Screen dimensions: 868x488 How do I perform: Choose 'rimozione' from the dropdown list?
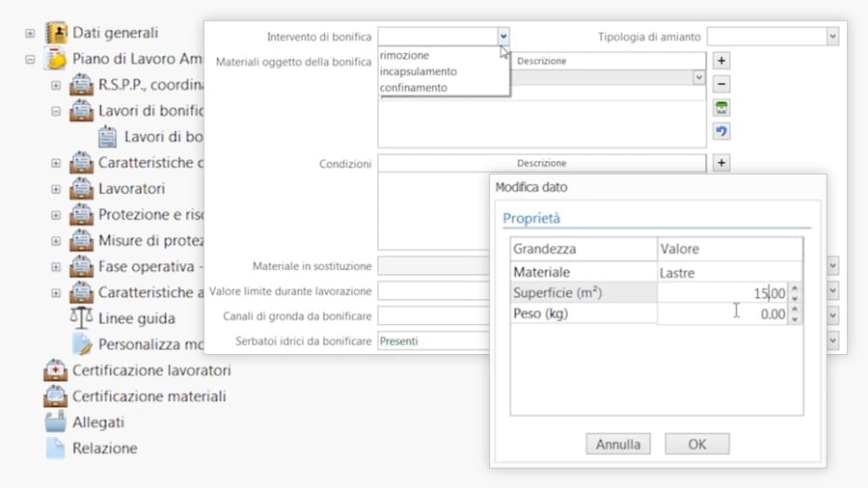[404, 55]
